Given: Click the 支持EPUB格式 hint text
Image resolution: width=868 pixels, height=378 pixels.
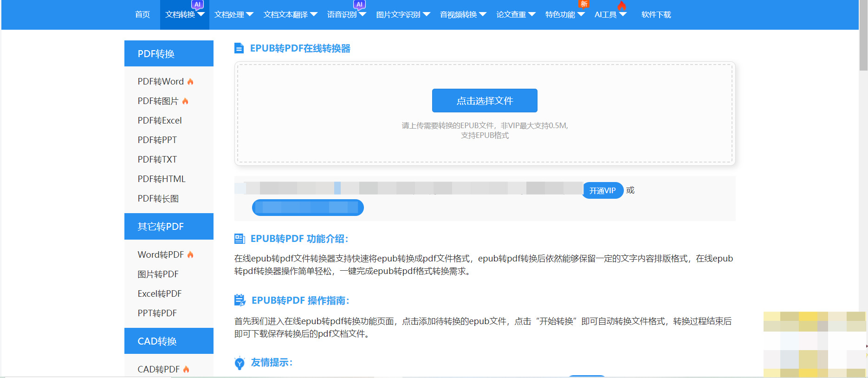Looking at the screenshot, I should coord(485,136).
